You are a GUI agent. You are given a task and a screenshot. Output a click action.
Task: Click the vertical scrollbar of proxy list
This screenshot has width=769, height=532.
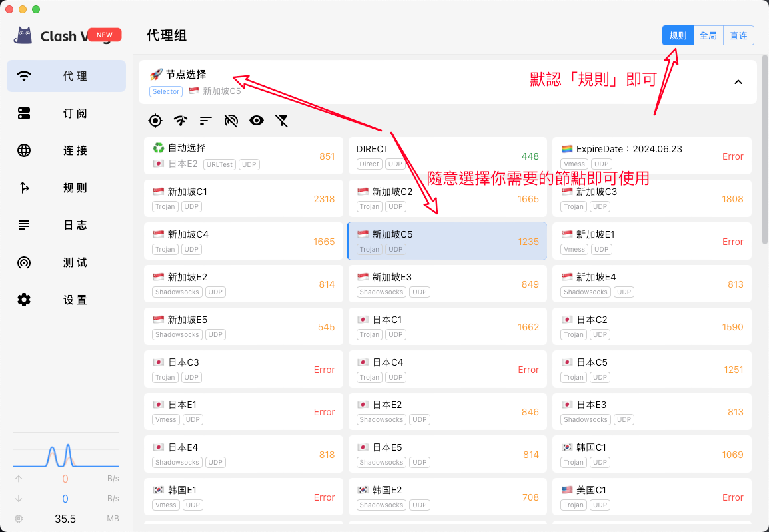click(765, 153)
